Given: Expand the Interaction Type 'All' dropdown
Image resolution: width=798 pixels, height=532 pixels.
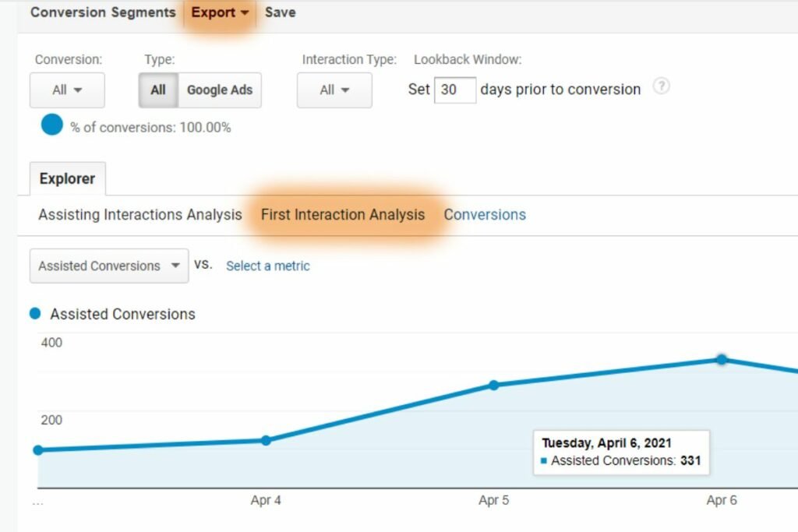Looking at the screenshot, I should tap(334, 90).
